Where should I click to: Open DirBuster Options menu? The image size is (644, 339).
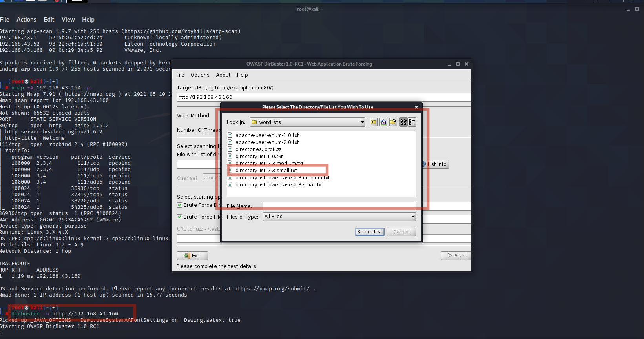coord(200,75)
